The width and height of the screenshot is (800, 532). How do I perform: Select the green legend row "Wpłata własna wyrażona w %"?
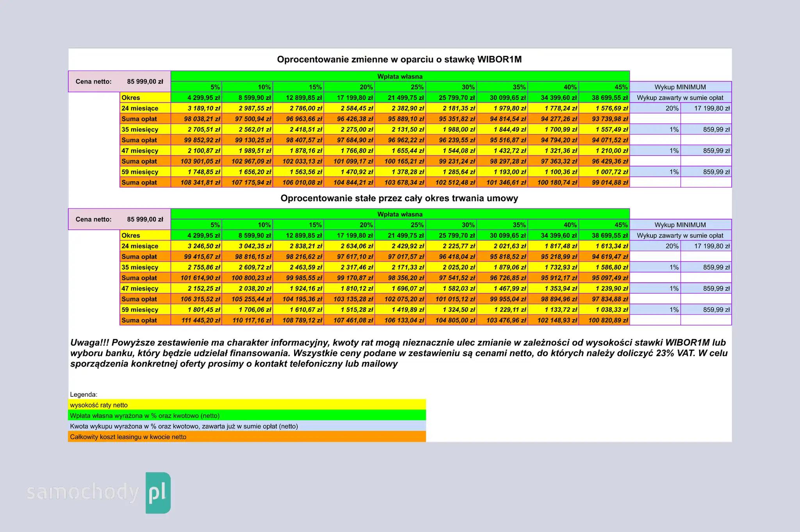point(247,416)
